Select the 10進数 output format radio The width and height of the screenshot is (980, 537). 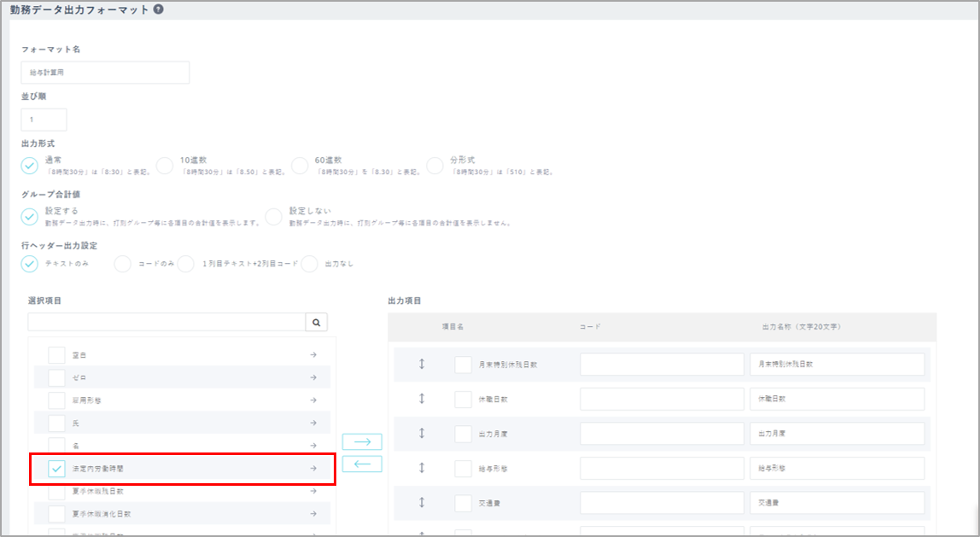tap(165, 165)
